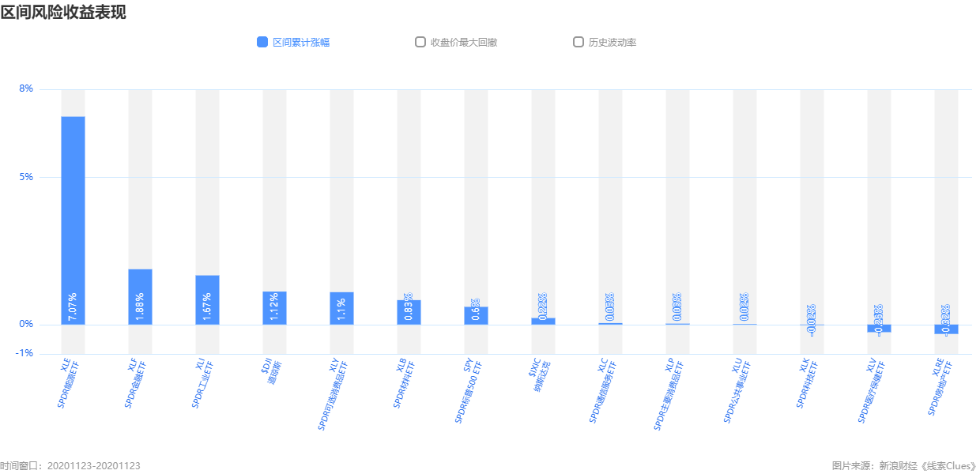Click the XLV negative bar
The width and height of the screenshot is (980, 474).
tap(879, 328)
